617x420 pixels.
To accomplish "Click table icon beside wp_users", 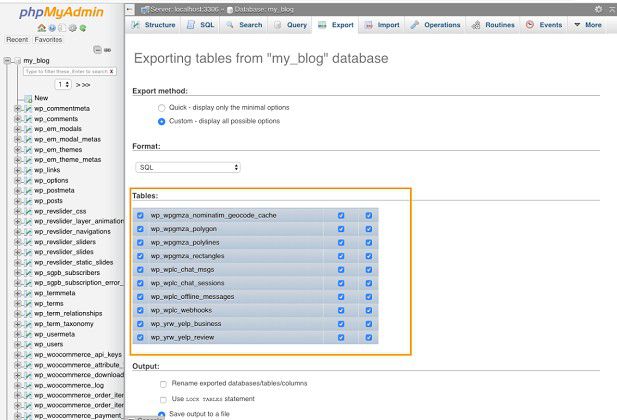I will [28, 344].
